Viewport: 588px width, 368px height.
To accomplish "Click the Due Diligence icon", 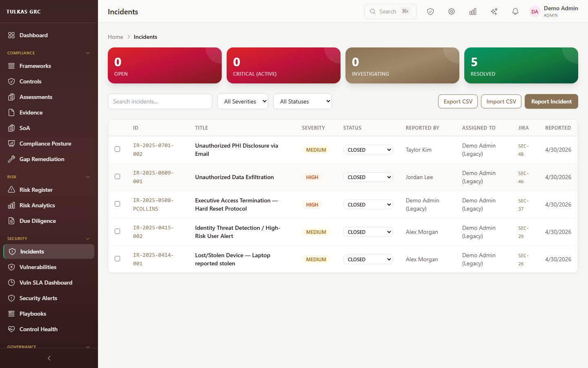I will point(11,221).
